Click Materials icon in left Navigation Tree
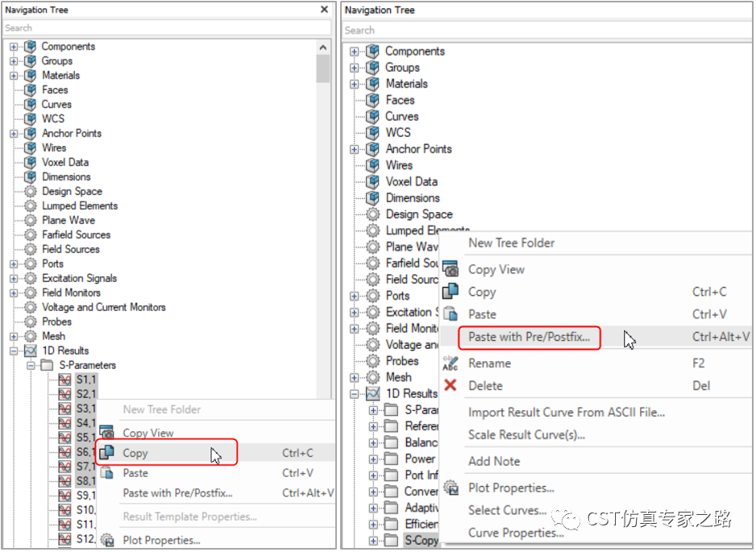This screenshot has width=756, height=552. click(31, 75)
